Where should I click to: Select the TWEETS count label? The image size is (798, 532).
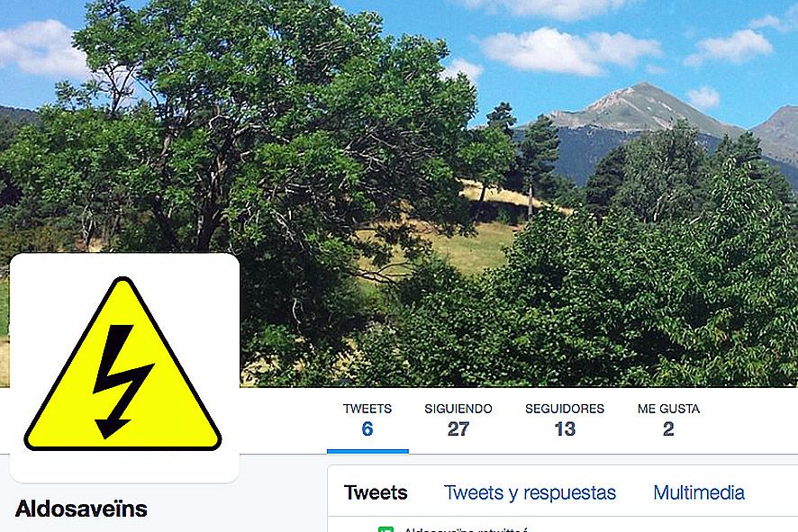pos(367,409)
